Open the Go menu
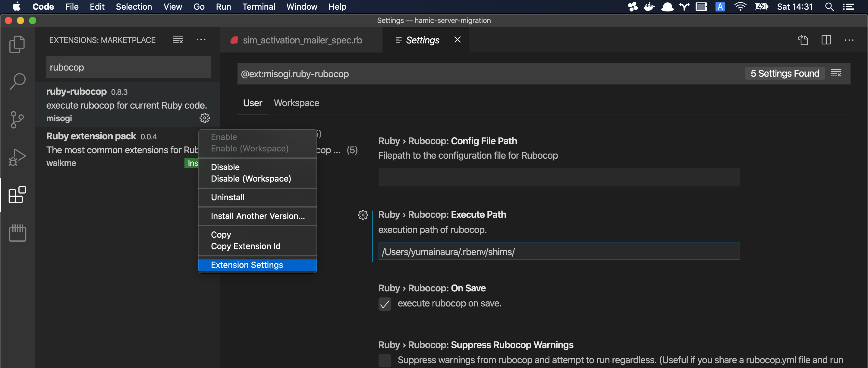Viewport: 868px width, 368px height. tap(199, 7)
